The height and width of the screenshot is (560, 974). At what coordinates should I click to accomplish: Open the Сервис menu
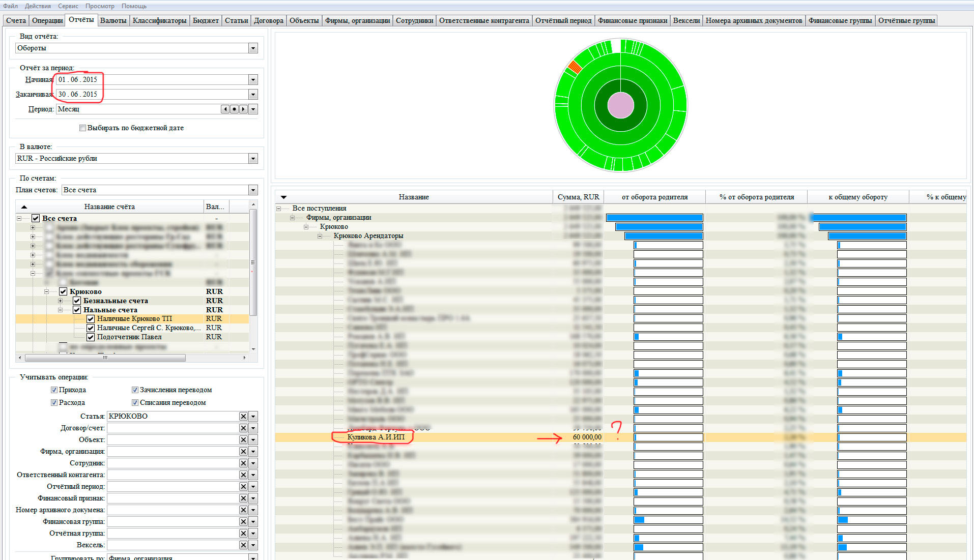point(68,6)
